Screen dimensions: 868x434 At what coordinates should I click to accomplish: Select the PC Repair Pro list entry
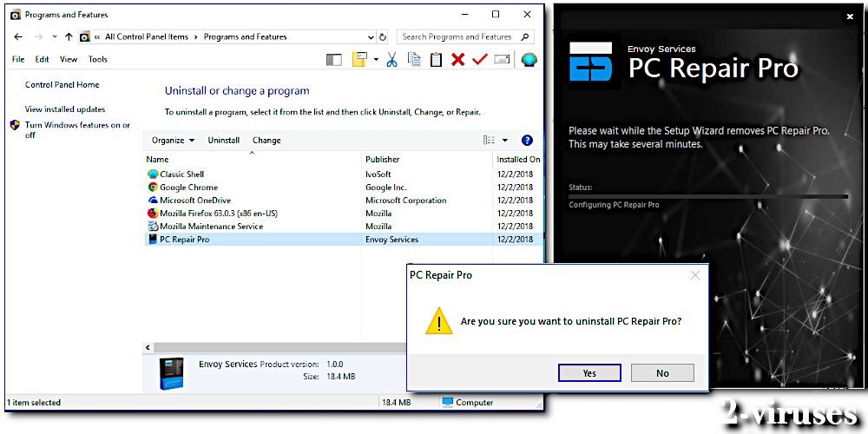pos(343,240)
